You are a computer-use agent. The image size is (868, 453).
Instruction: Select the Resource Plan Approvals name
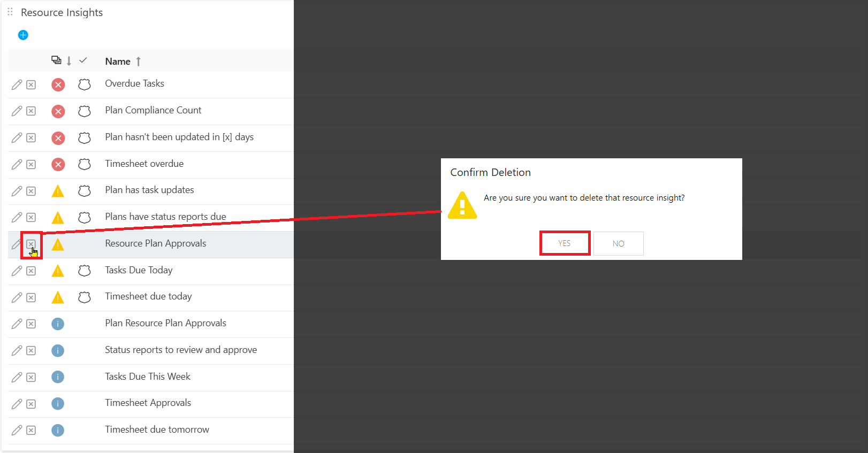155,243
